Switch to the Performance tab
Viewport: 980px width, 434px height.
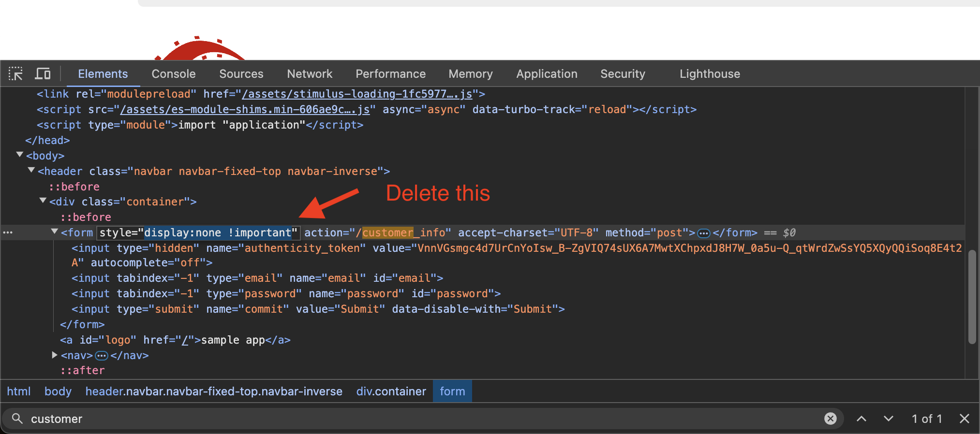click(x=391, y=74)
